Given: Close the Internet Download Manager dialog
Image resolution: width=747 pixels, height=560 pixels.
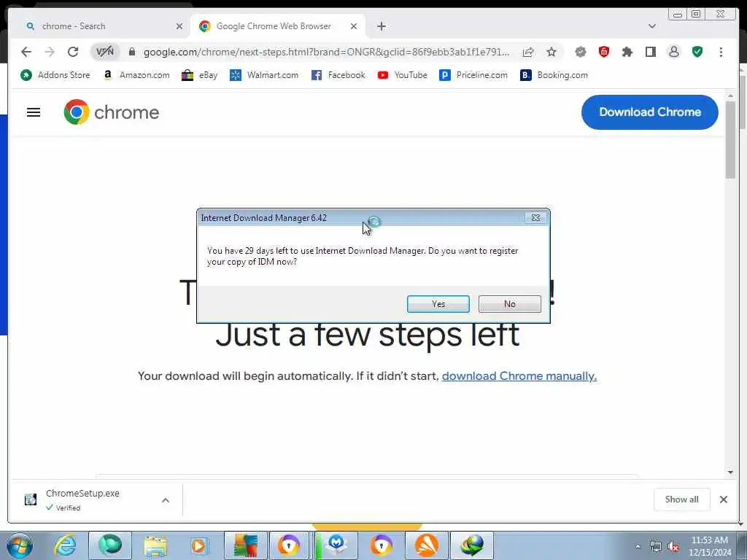Looking at the screenshot, I should (x=535, y=217).
